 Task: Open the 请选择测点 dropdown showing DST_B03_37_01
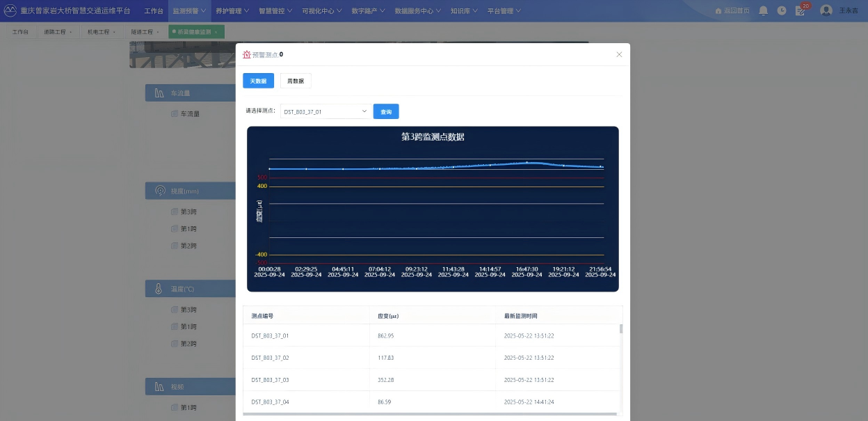pyautogui.click(x=325, y=111)
